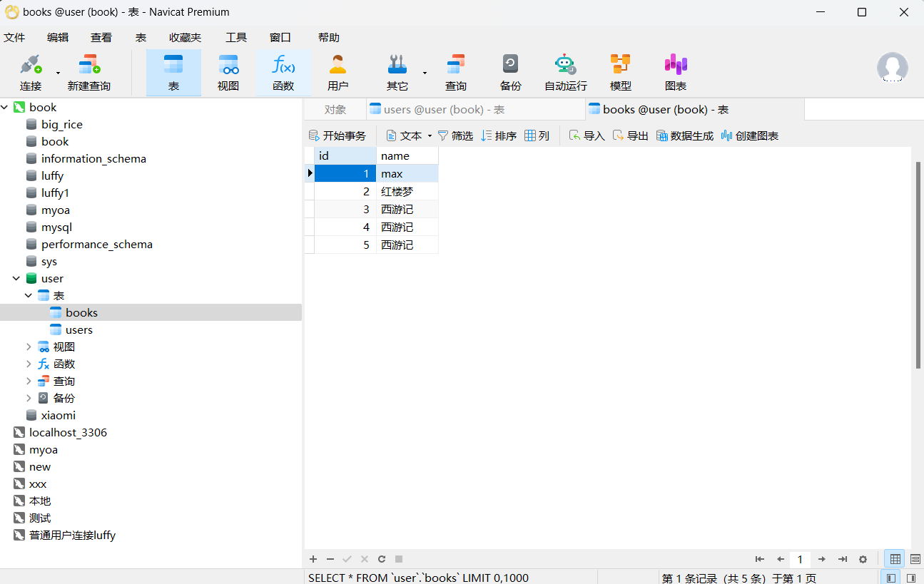Expand the 视图 node in the tree
The height and width of the screenshot is (584, 924).
click(29, 347)
